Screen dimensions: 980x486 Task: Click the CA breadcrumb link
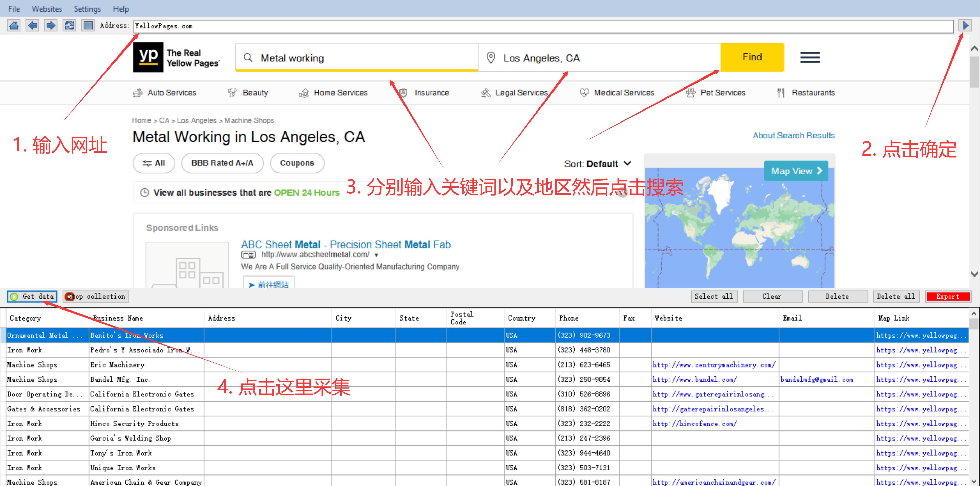[x=164, y=120]
